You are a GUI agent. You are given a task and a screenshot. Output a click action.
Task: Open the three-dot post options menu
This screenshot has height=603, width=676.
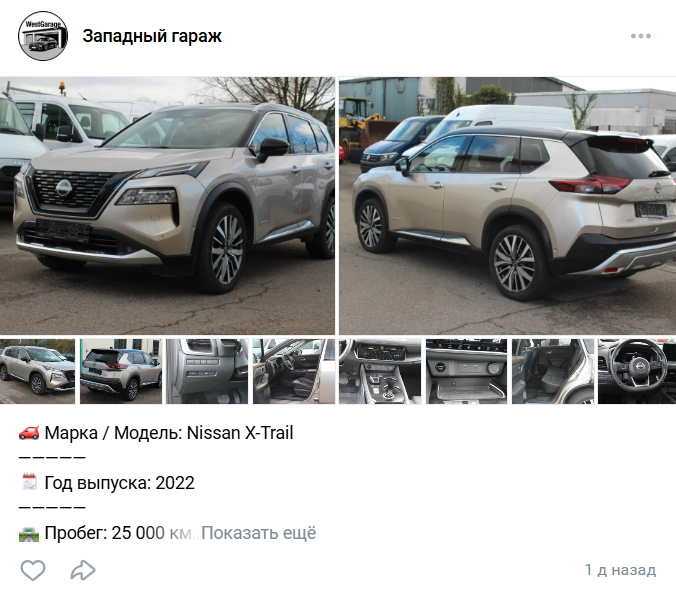(x=641, y=36)
